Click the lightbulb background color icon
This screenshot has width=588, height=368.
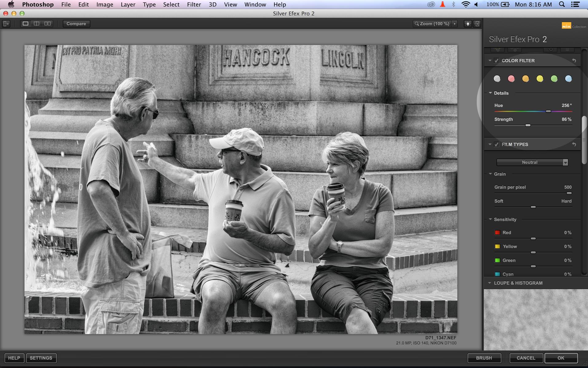[x=468, y=24]
